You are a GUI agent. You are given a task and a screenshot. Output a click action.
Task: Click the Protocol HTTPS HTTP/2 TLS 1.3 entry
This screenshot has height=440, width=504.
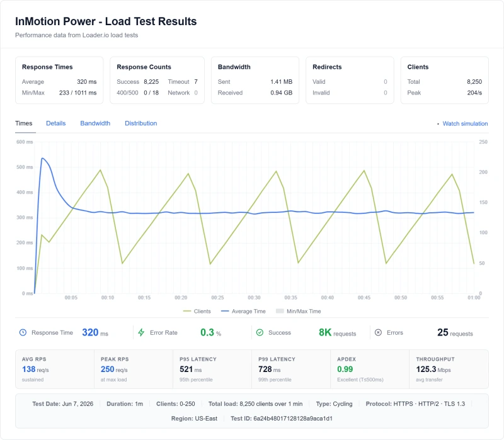[x=415, y=403]
